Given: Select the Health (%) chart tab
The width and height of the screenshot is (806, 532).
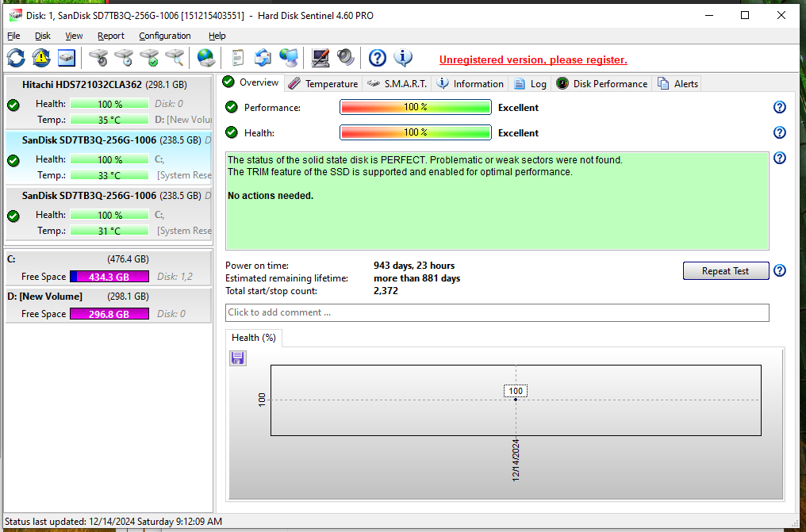Looking at the screenshot, I should [254, 338].
